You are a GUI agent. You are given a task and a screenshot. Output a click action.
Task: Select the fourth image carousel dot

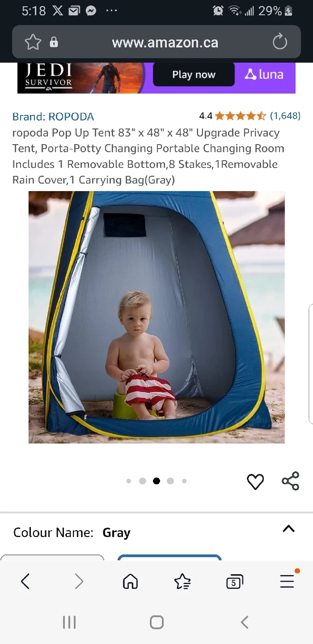click(x=170, y=481)
